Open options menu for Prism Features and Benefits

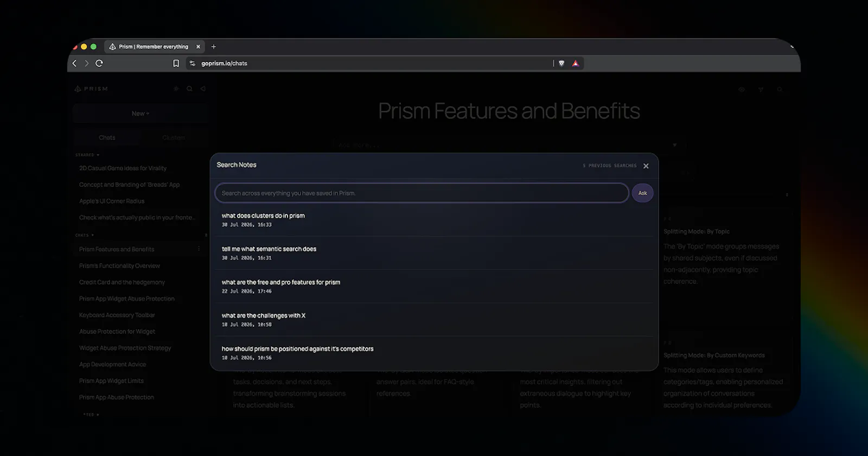[x=199, y=249]
